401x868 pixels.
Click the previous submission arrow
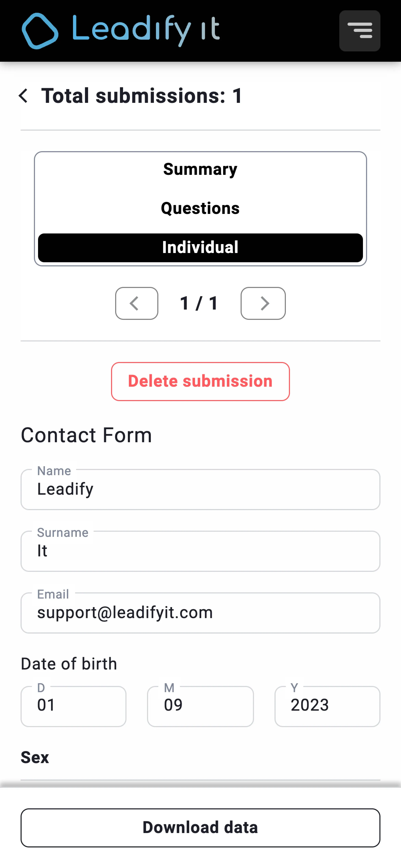[136, 303]
